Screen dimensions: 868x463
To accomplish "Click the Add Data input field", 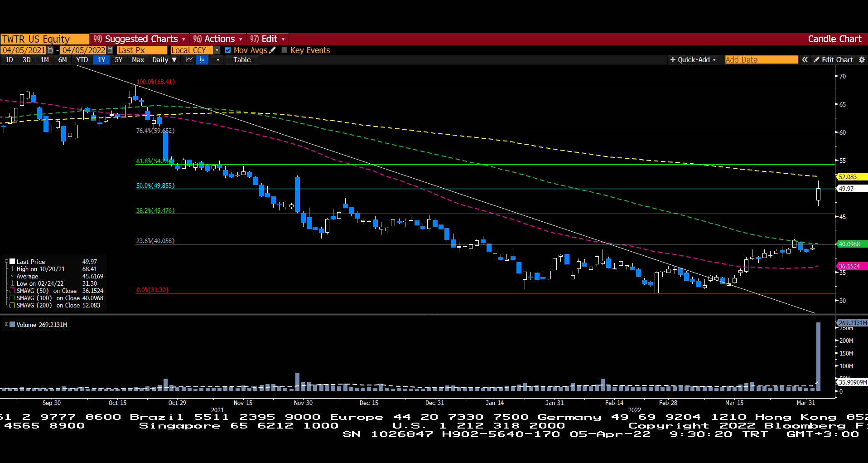I will pos(761,60).
